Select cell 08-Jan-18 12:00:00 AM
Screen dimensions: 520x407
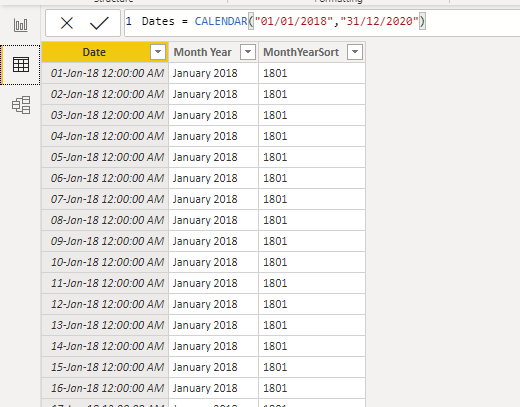click(x=105, y=220)
